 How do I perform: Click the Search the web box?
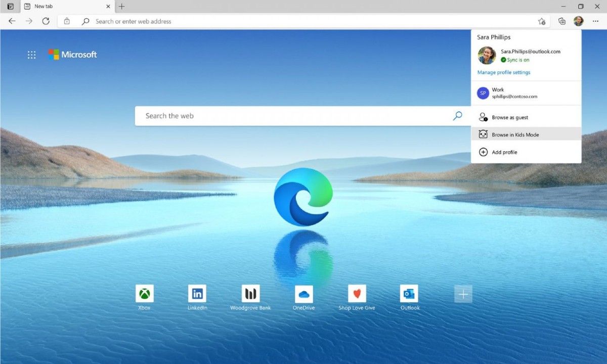[293, 116]
